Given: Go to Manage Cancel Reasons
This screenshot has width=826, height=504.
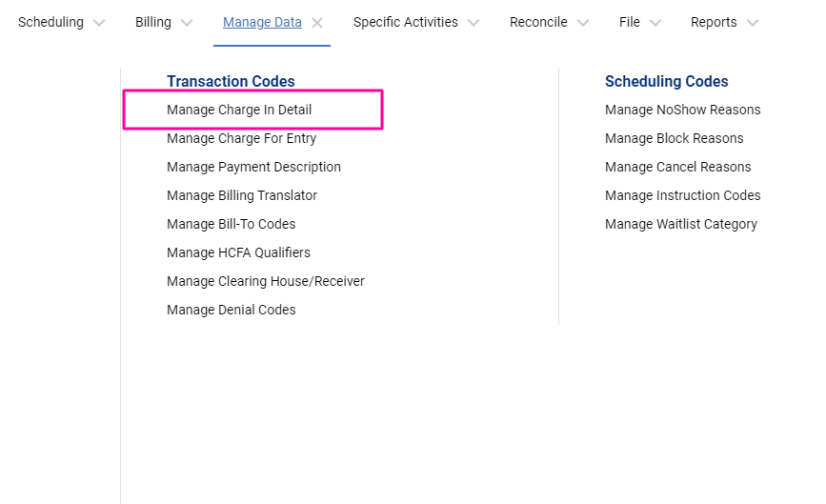Looking at the screenshot, I should point(677,167).
